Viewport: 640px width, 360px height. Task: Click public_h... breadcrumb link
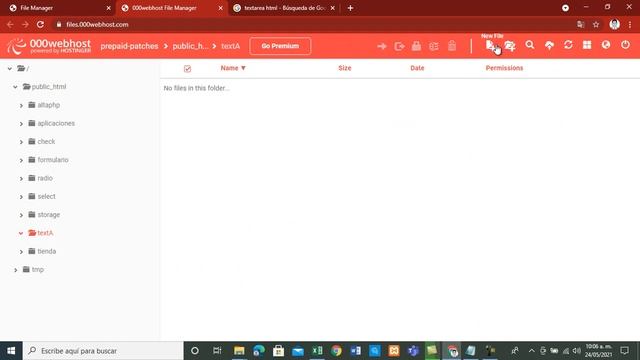(191, 46)
